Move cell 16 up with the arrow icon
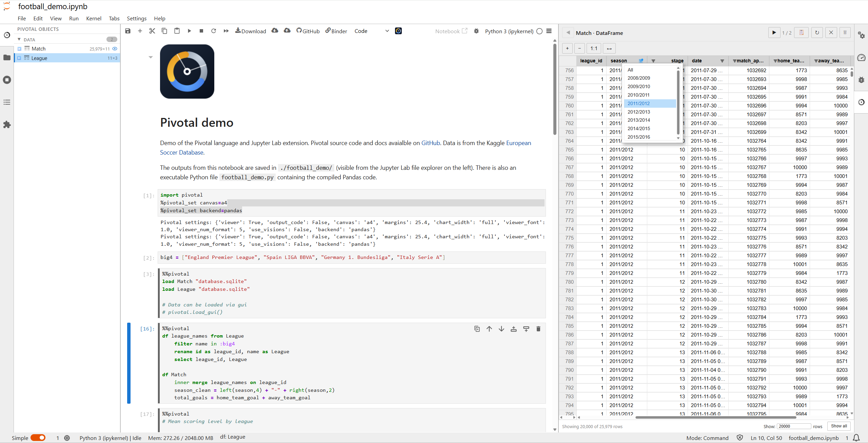This screenshot has height=443, width=868. click(x=489, y=329)
